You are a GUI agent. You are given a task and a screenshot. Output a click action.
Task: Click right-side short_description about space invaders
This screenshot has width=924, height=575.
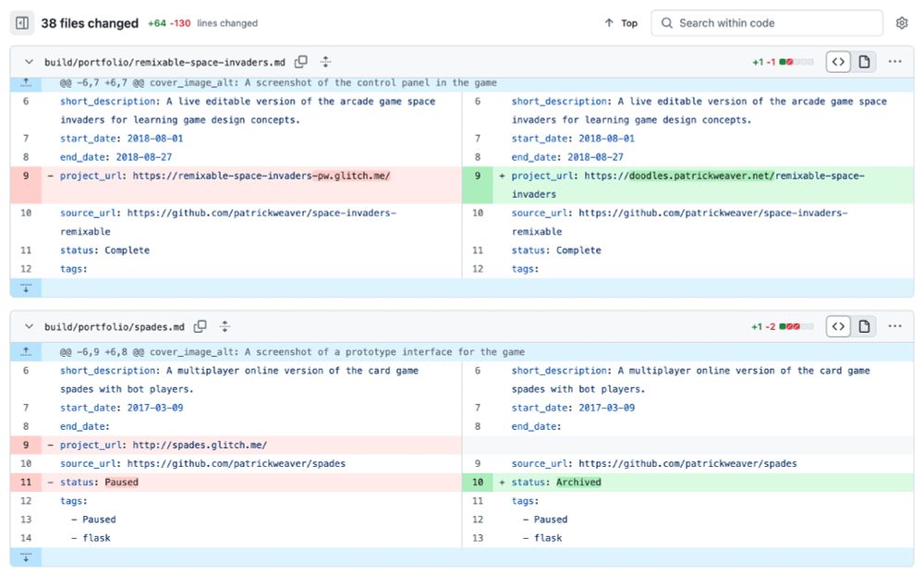(699, 110)
